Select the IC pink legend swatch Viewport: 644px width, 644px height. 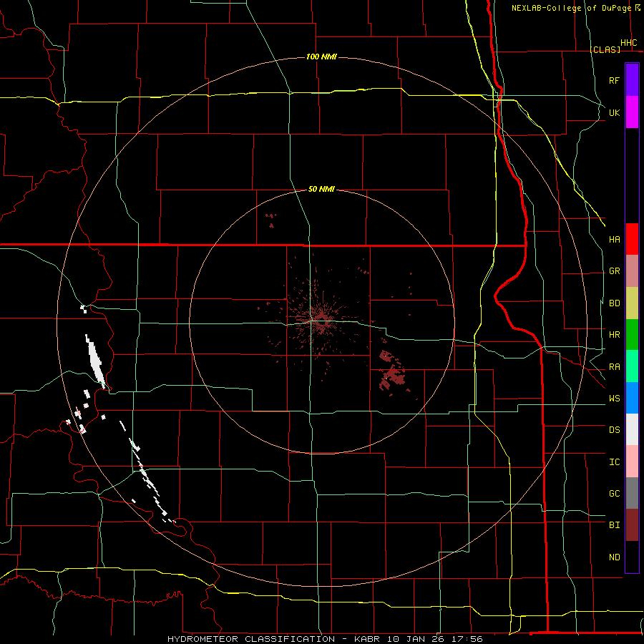tap(632, 462)
